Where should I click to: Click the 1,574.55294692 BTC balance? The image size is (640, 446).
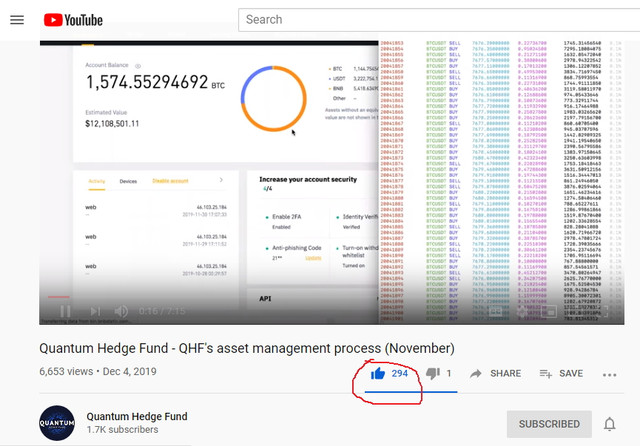pyautogui.click(x=155, y=82)
